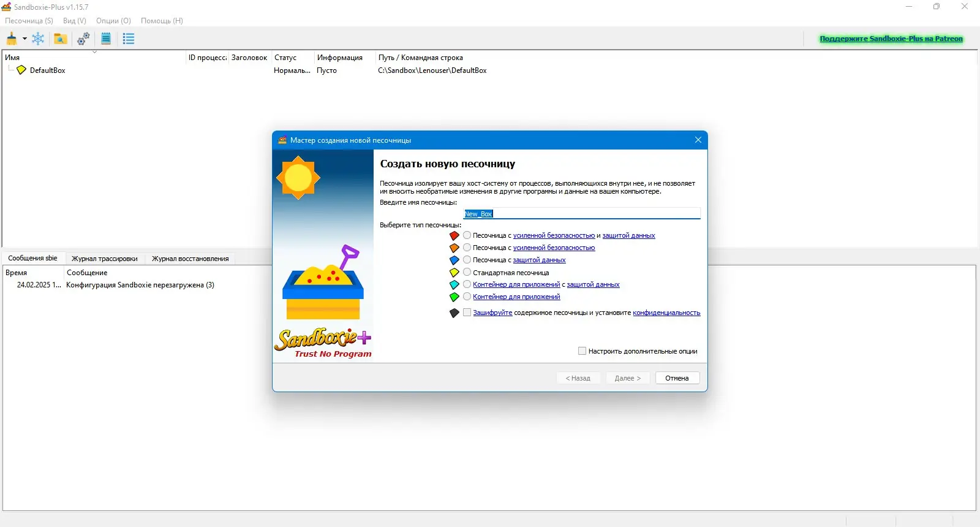980x527 pixels.
Task: Open the 'Вид (V)' menu
Action: 75,21
